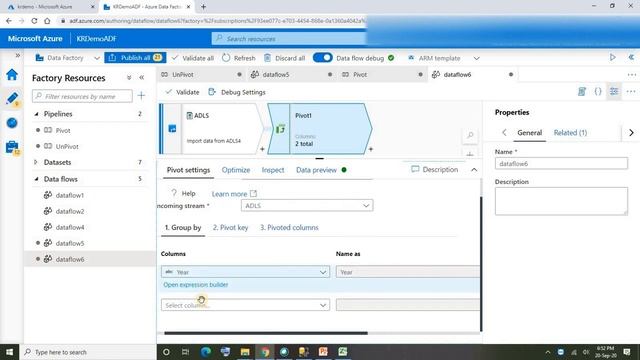Open the Pivot settings tab
The width and height of the screenshot is (640, 360).
tap(189, 170)
